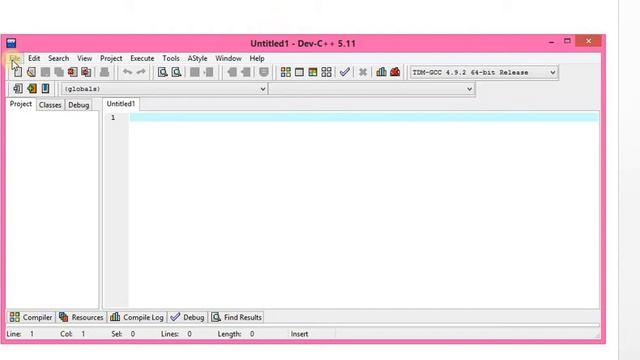Click the Lines: 0 status bar entry

click(x=176, y=334)
